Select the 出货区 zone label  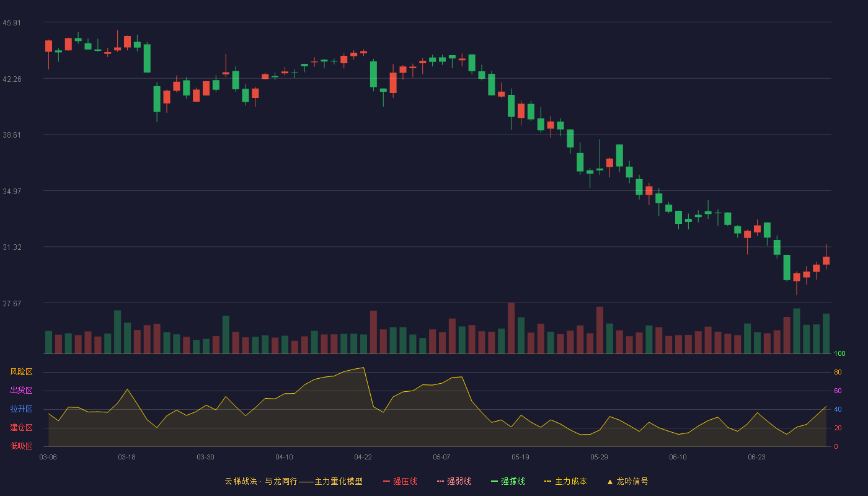tap(21, 391)
